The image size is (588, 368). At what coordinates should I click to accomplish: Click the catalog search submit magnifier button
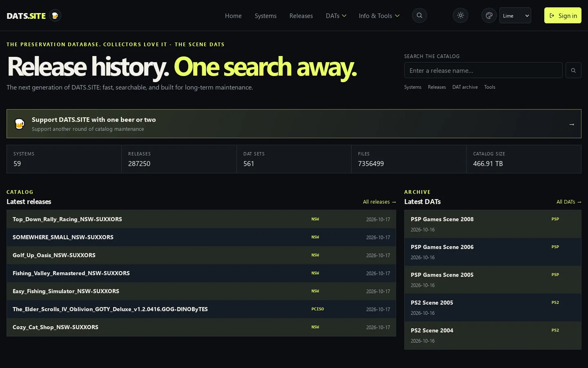pos(573,70)
